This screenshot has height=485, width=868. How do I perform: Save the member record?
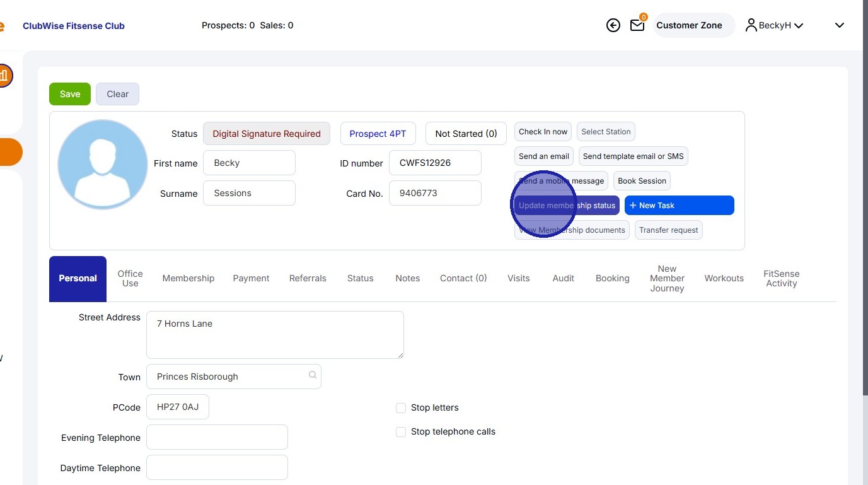(x=69, y=93)
